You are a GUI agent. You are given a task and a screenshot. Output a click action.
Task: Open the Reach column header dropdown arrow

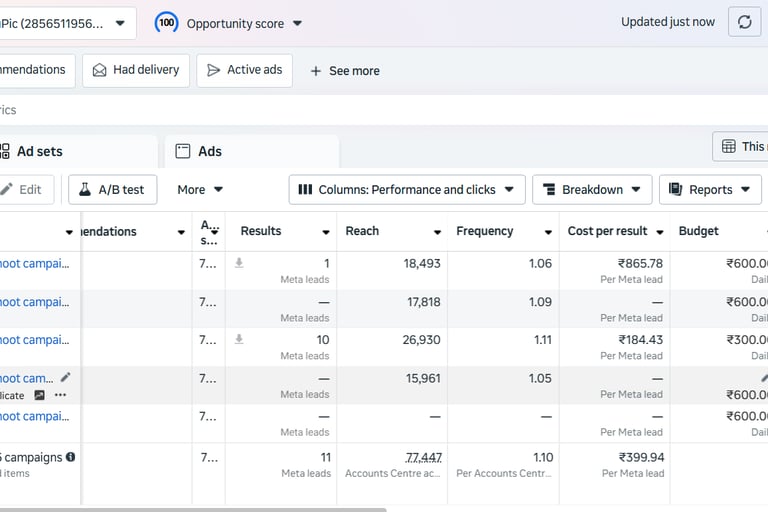(x=437, y=232)
